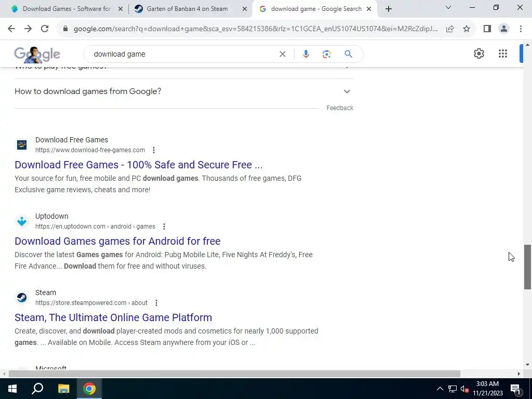Open the Google apps grid
The width and height of the screenshot is (532, 399).
(503, 54)
